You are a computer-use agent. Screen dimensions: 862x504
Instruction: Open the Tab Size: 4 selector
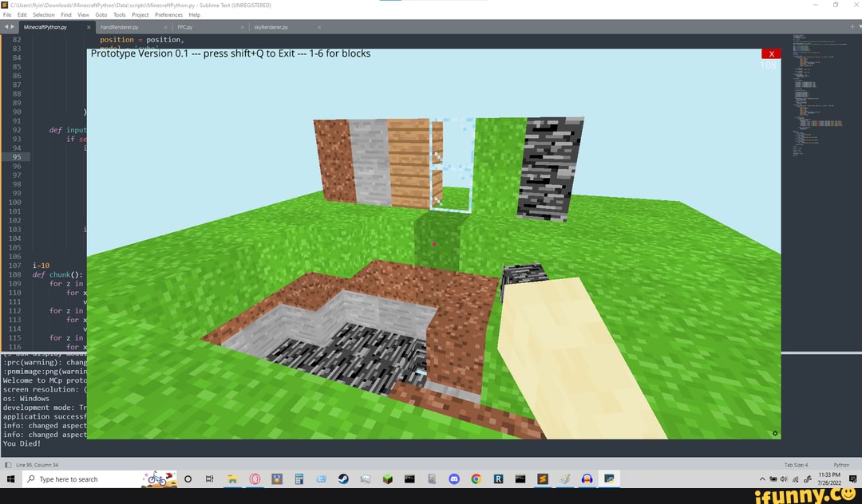796,465
